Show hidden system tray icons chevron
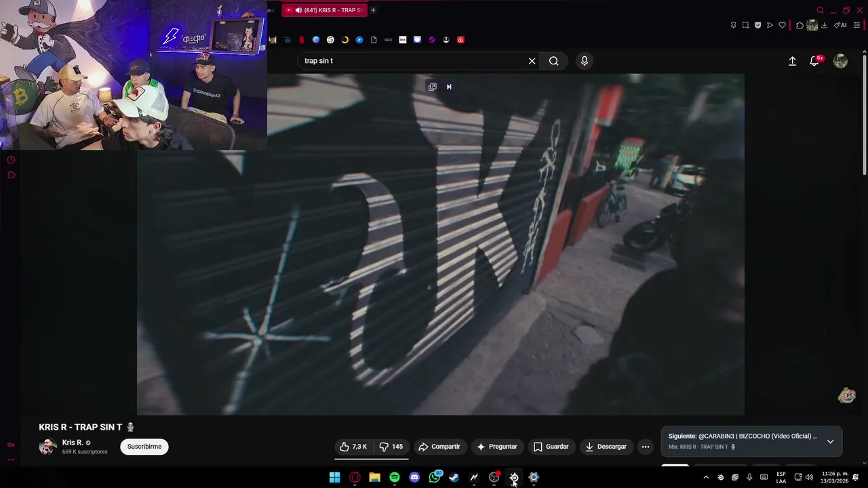 point(706,478)
